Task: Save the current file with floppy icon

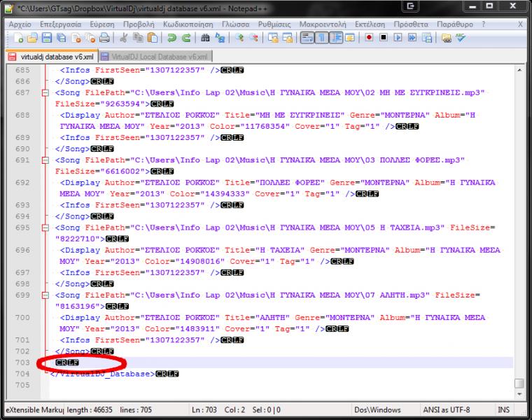Action: click(x=47, y=38)
